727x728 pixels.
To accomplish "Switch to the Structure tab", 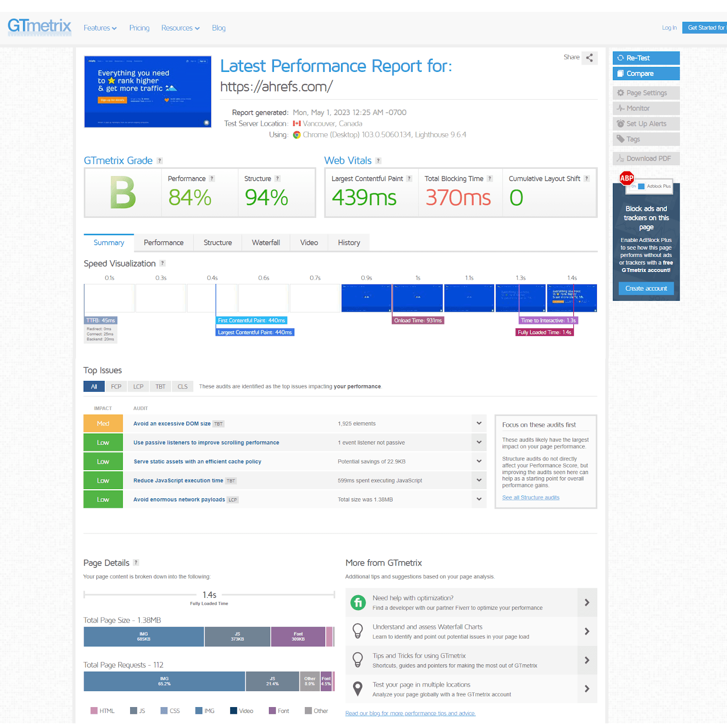I will [218, 243].
